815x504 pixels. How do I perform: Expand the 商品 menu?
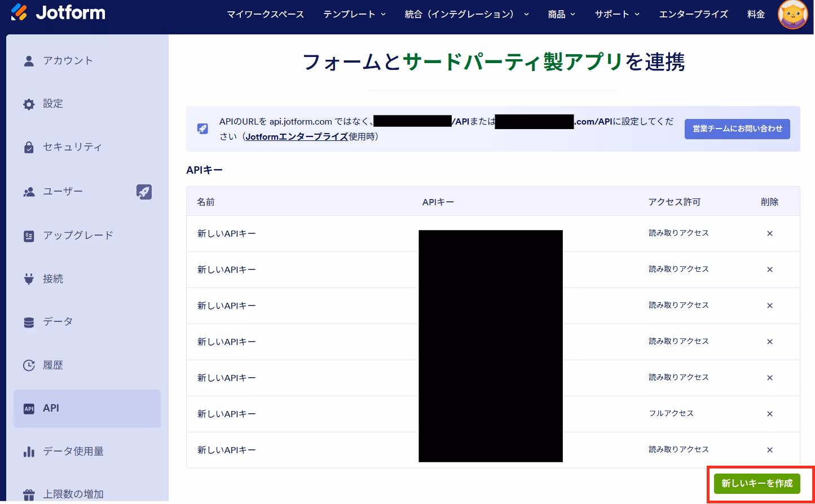pyautogui.click(x=562, y=14)
